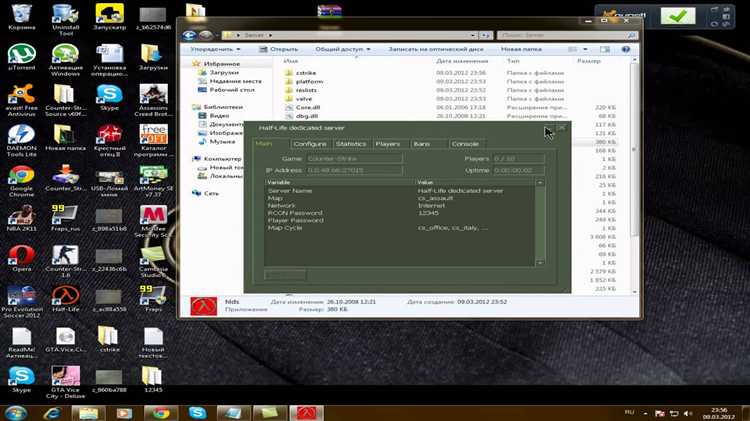This screenshot has width=750, height=421.
Task: Open the Bans tab in HLDS
Action: pos(422,144)
